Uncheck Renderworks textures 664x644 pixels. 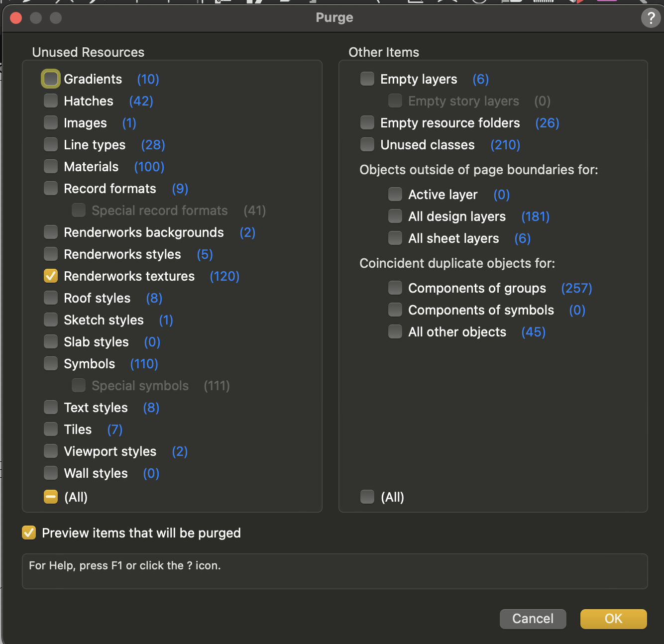point(51,276)
